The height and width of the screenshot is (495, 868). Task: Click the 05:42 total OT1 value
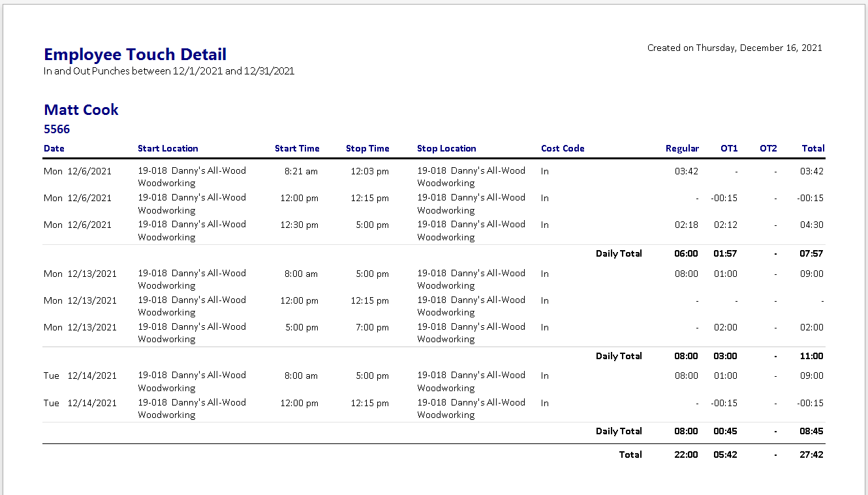[x=725, y=455]
